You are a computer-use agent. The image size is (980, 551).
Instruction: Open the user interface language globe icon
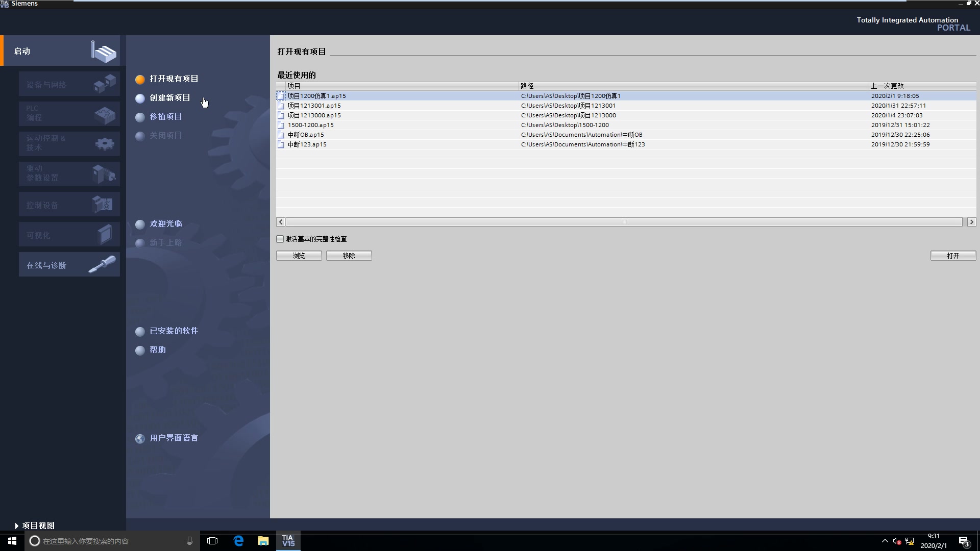pyautogui.click(x=140, y=438)
